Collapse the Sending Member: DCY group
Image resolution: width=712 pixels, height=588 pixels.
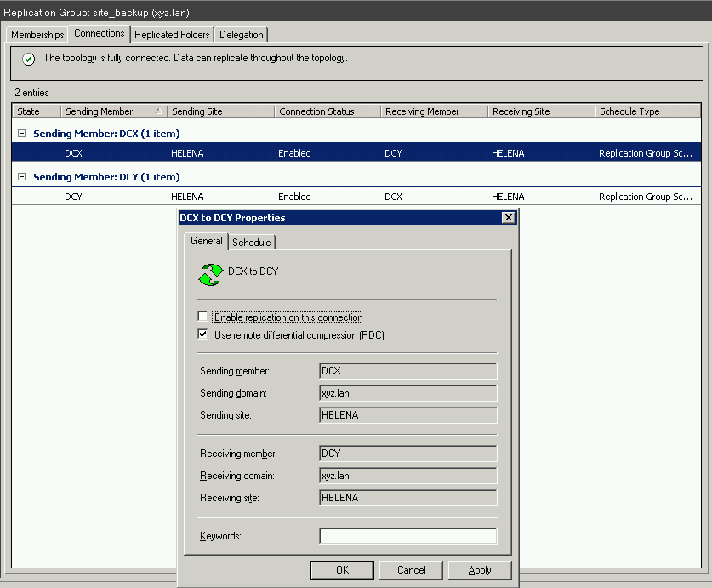point(22,177)
